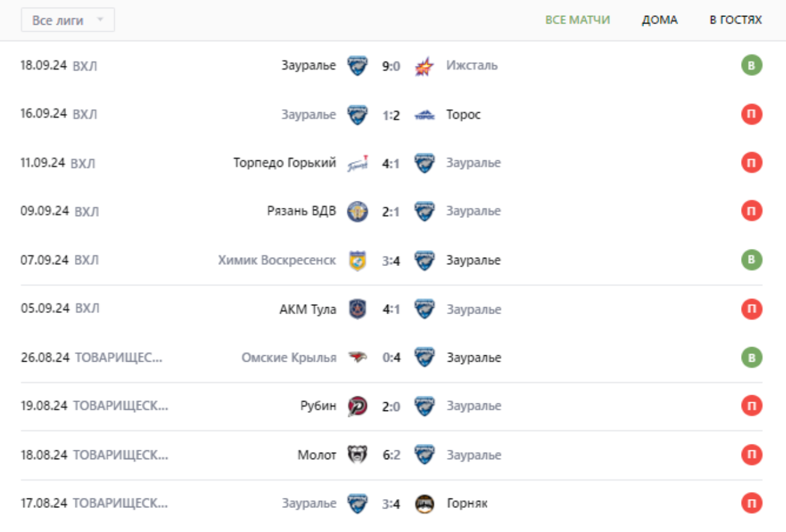Open the Все лиги dropdown

[67, 20]
